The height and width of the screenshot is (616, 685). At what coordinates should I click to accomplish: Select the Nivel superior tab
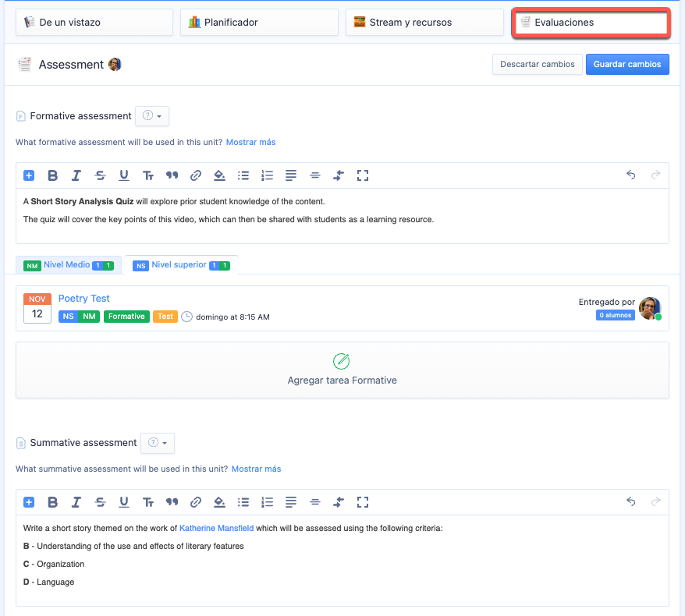pos(181,265)
